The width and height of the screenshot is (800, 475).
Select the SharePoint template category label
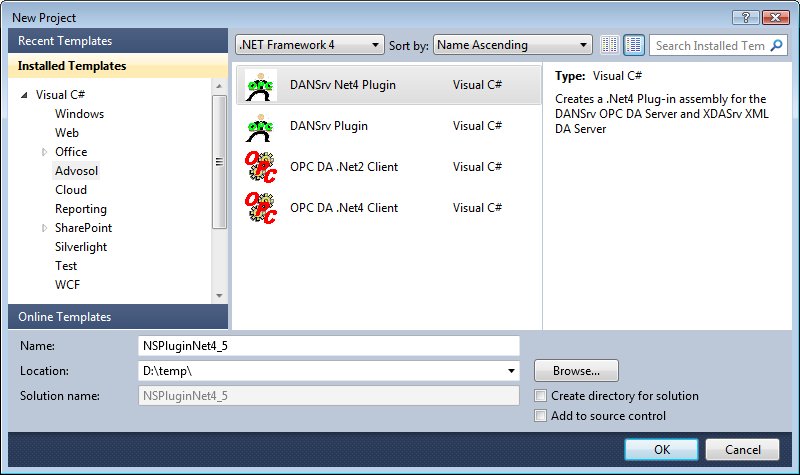coord(84,228)
